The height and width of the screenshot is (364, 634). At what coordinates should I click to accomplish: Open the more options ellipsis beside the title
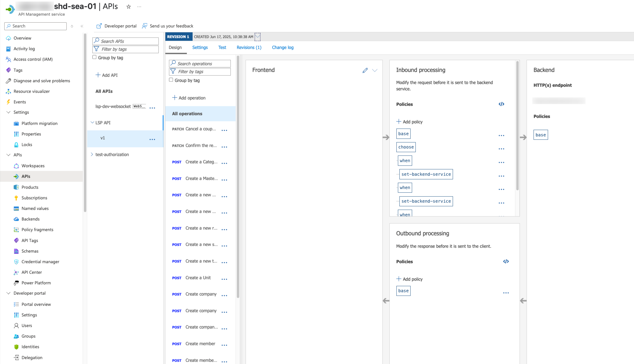pos(139,7)
